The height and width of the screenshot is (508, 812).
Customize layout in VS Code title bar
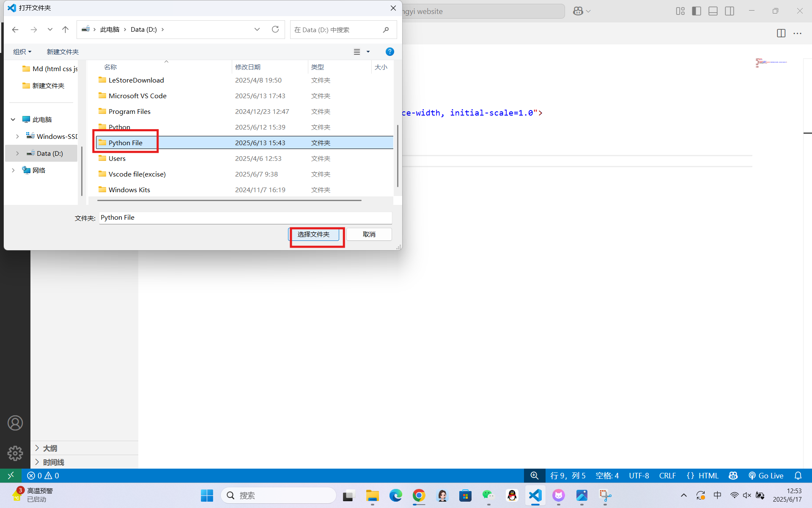click(680, 11)
